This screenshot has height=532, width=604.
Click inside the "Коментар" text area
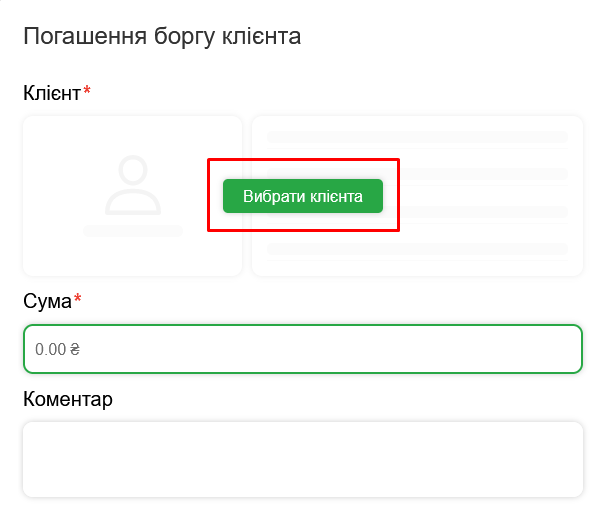point(302,459)
